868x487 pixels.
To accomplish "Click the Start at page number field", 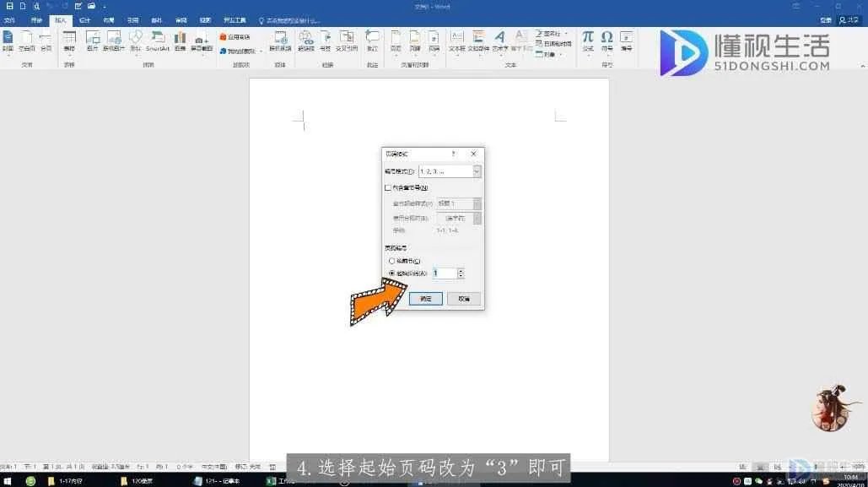I will pyautogui.click(x=444, y=273).
